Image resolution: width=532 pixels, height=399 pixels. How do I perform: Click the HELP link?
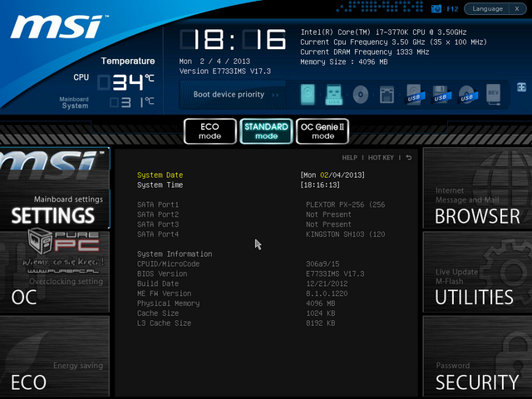349,158
